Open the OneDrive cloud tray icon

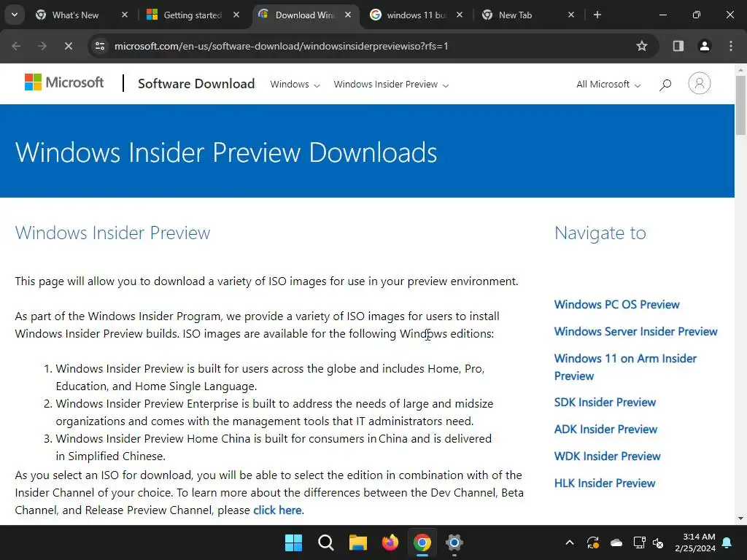tap(616, 542)
